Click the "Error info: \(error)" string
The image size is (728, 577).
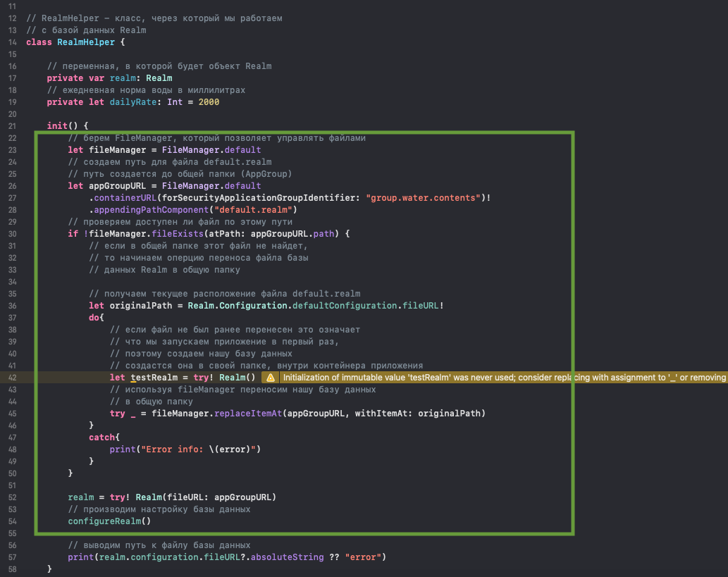point(198,449)
